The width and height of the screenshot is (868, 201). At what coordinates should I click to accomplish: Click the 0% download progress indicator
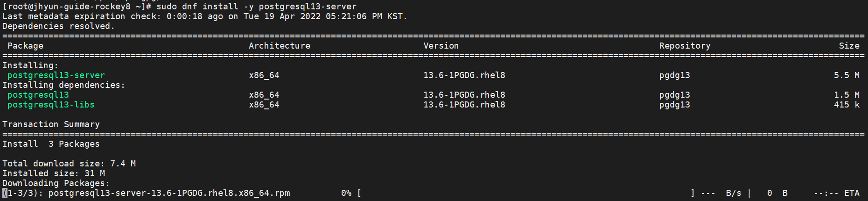346,193
